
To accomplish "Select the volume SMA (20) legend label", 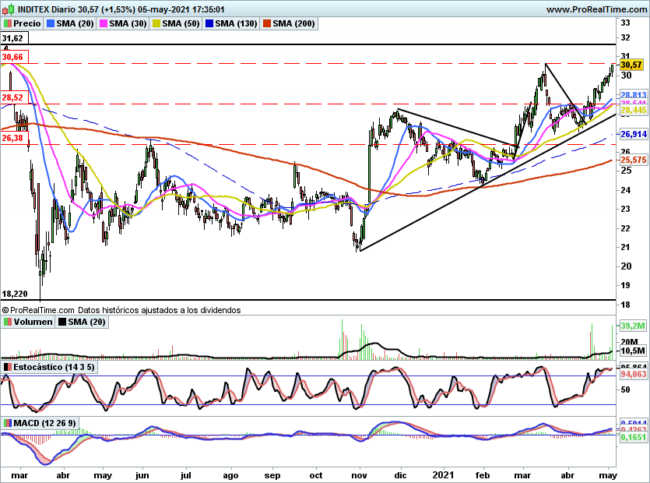I will [x=86, y=322].
